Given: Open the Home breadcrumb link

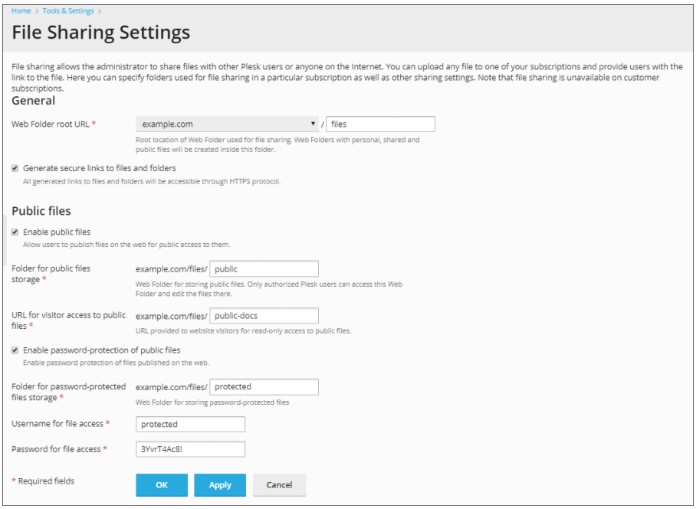Looking at the screenshot, I should coord(21,11).
